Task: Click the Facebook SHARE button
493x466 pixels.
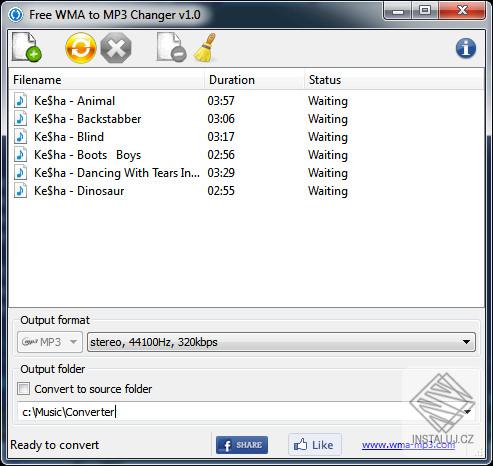Action: coord(242,445)
